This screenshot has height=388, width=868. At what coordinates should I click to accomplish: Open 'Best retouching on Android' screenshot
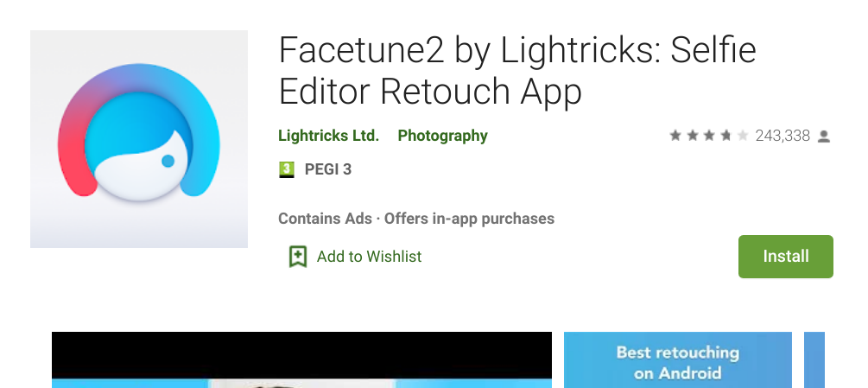(x=678, y=359)
